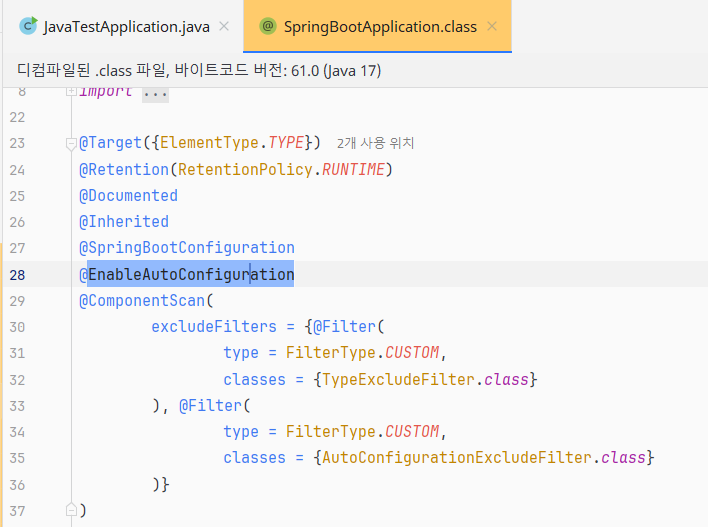This screenshot has height=527, width=708.
Task: Click the @Retention annotation
Action: pos(124,169)
